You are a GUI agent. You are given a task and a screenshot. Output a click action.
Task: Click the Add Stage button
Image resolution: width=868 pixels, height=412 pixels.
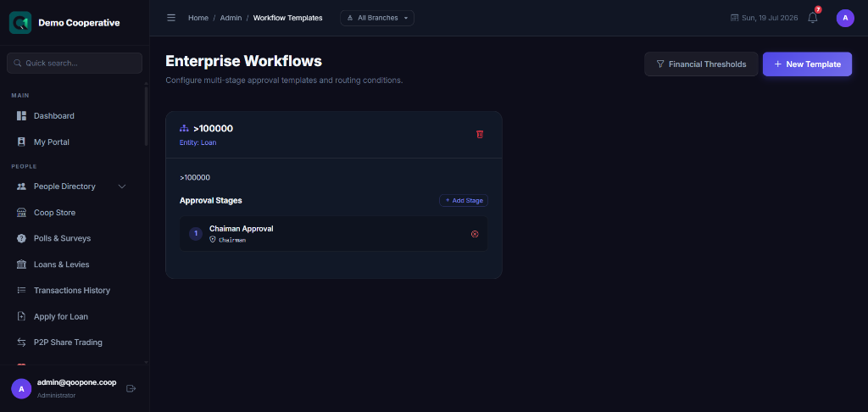[464, 200]
